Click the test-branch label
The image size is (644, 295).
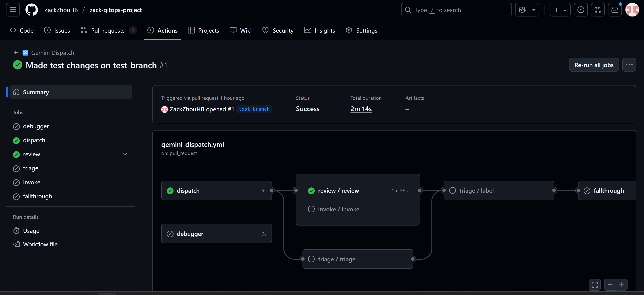pyautogui.click(x=254, y=109)
